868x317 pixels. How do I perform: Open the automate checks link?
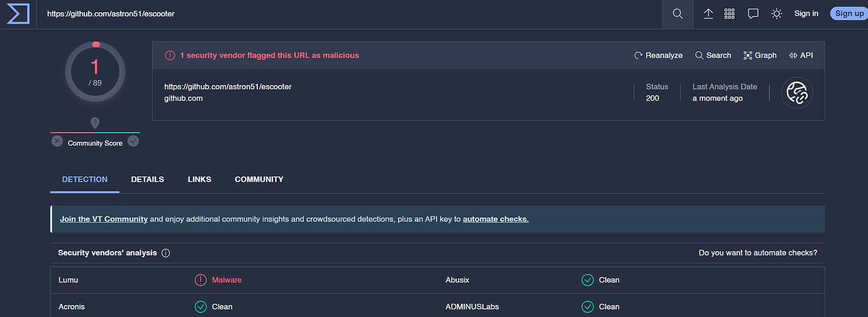[496, 220]
